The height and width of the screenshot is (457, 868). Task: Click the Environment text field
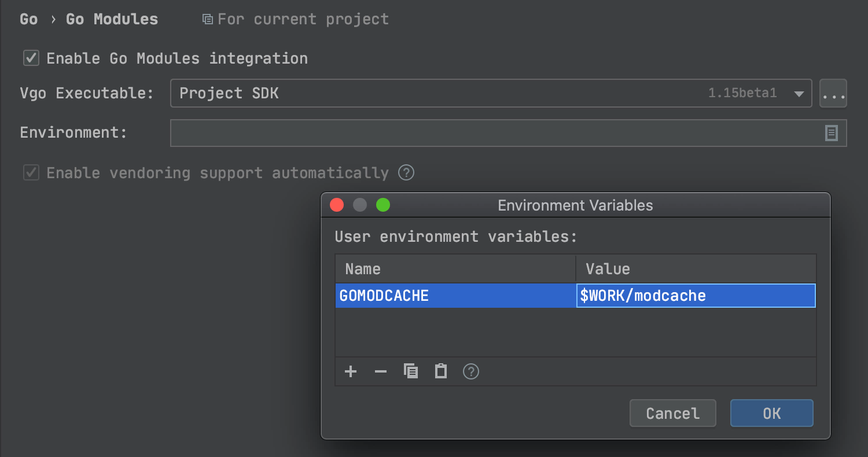point(492,133)
